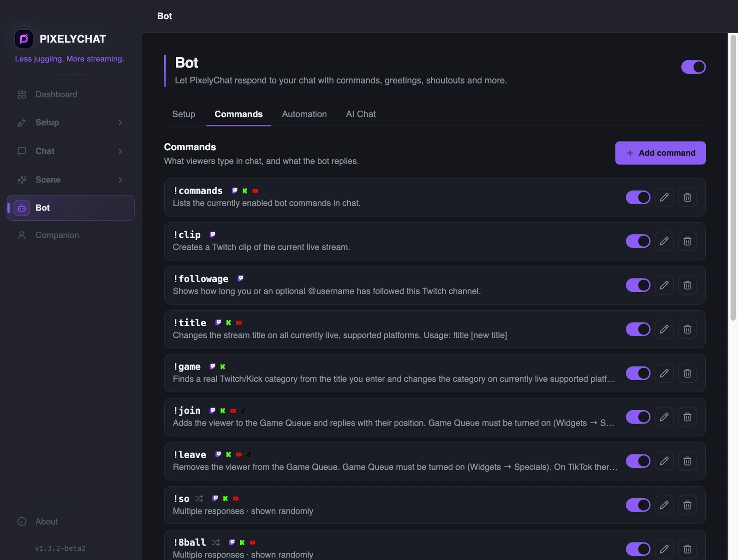Toggle the !so command switch
This screenshot has height=560, width=738.
point(638,505)
